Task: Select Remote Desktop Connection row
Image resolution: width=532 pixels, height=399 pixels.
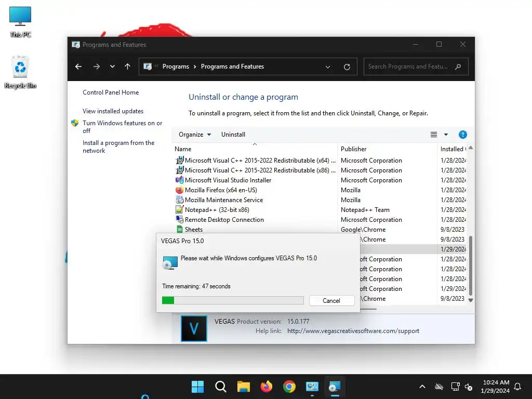Action: pyautogui.click(x=224, y=220)
